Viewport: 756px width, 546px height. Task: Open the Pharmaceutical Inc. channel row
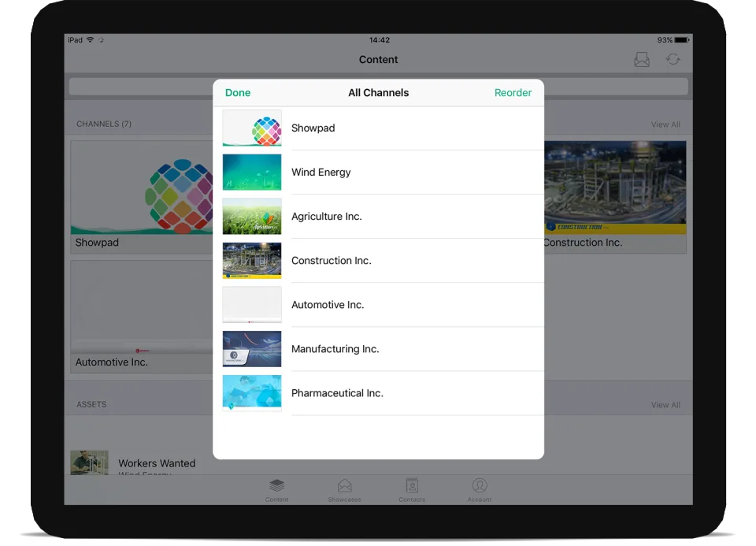pos(379,393)
